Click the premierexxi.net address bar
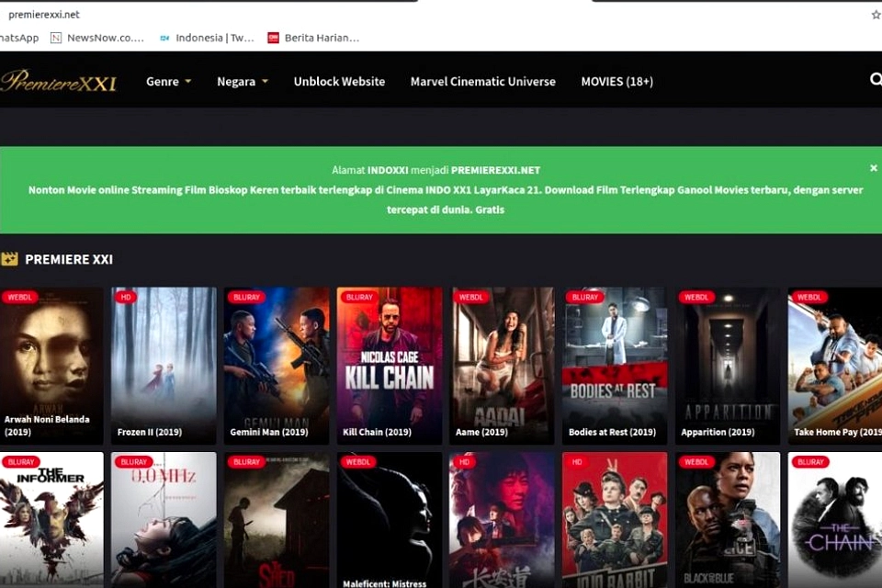The image size is (882, 588). [44, 15]
